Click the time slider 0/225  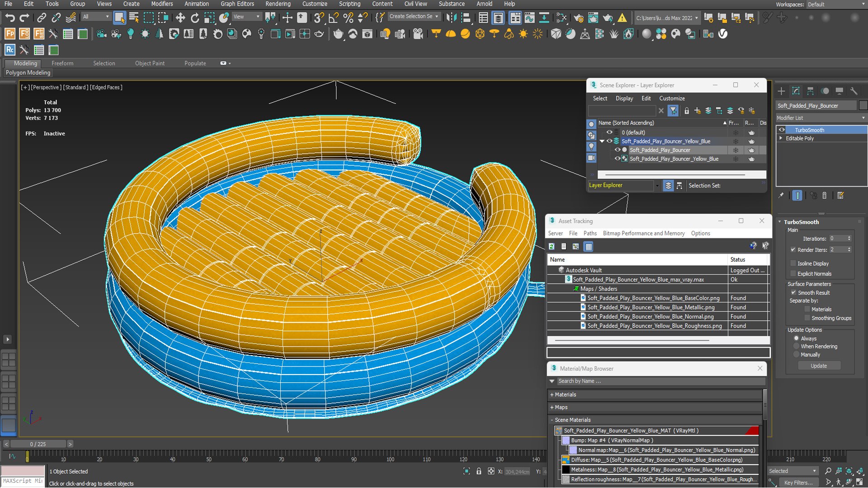(38, 444)
